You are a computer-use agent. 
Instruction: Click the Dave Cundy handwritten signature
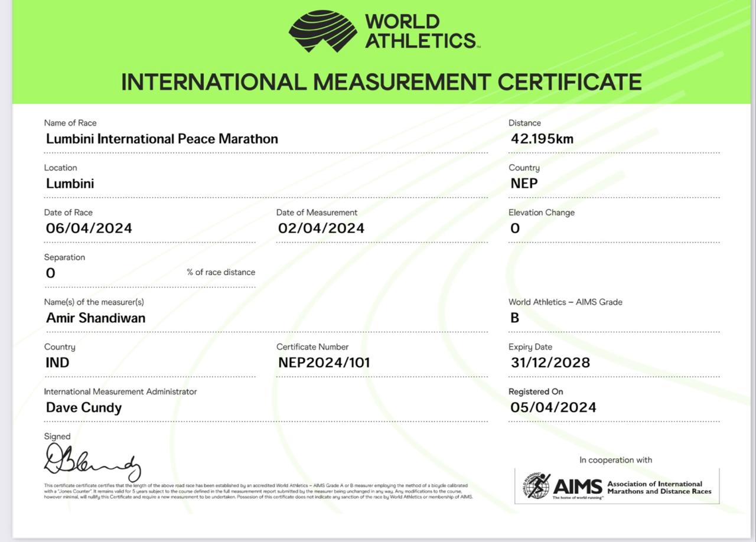93,463
